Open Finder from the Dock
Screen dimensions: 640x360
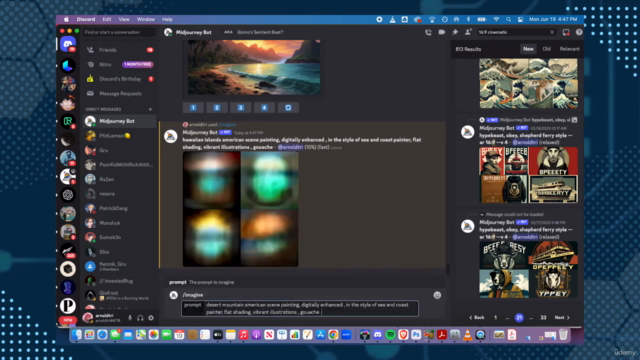pyautogui.click(x=77, y=335)
